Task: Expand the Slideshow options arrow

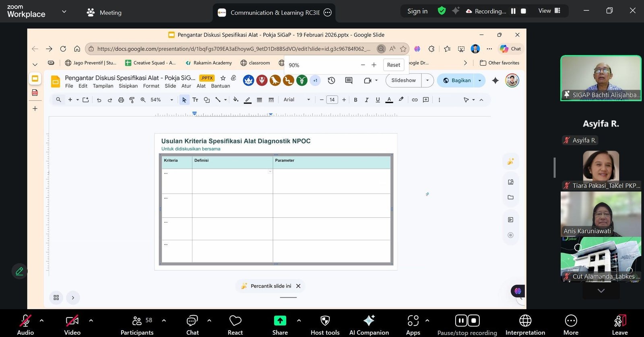Action: tap(427, 81)
